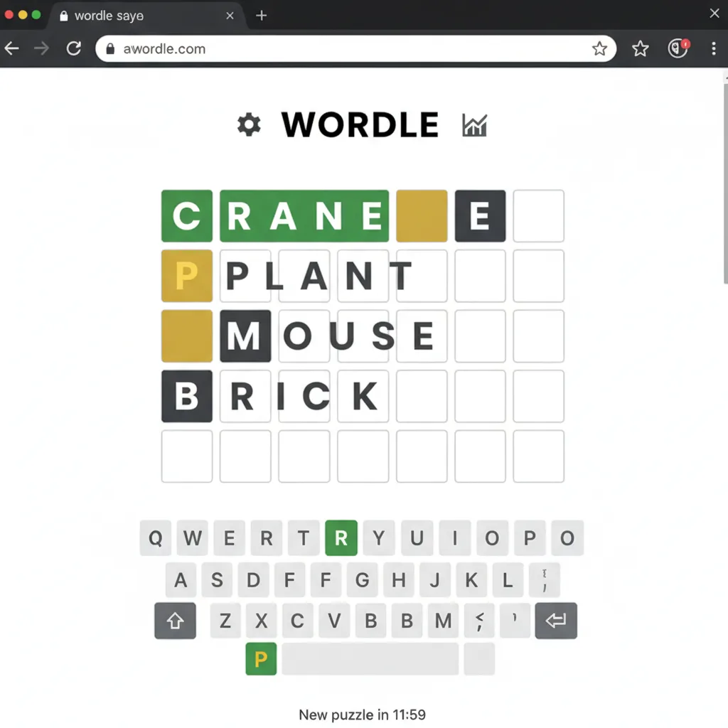728x728 pixels.
Task: Tap the D key
Action: pyautogui.click(x=254, y=580)
